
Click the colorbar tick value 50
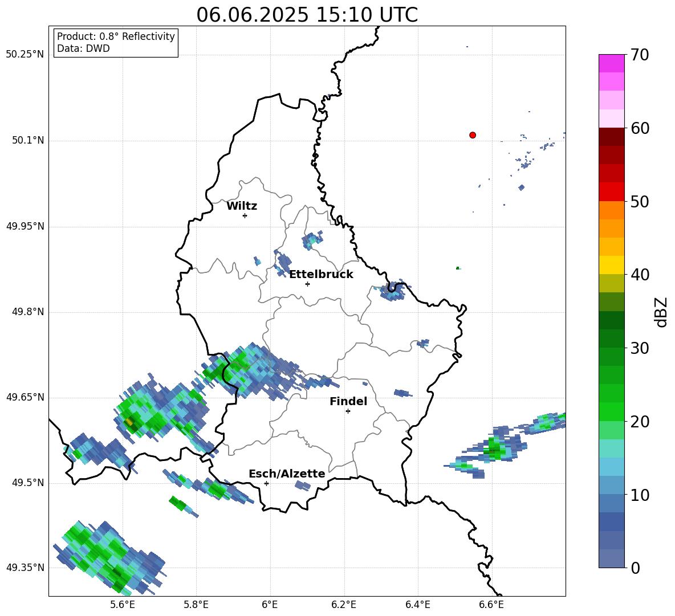(x=640, y=202)
